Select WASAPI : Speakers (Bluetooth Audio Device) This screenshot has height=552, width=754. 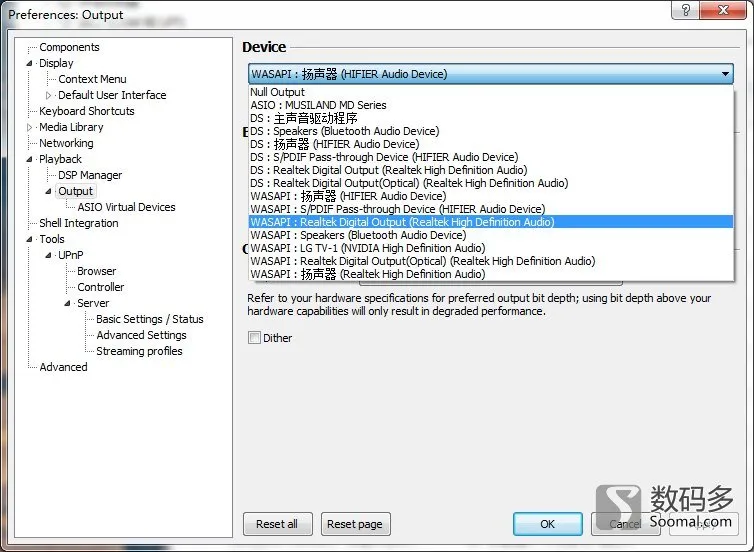[x=491, y=235]
